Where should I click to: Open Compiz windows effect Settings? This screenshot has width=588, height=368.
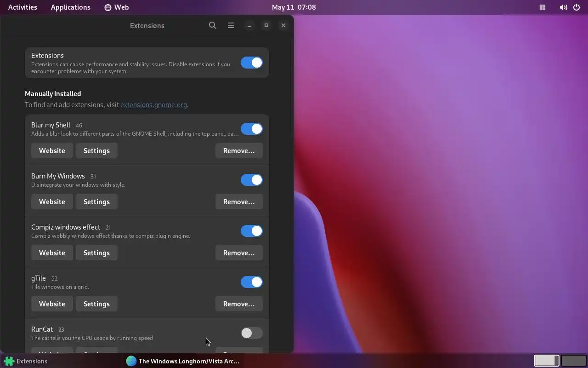click(96, 253)
